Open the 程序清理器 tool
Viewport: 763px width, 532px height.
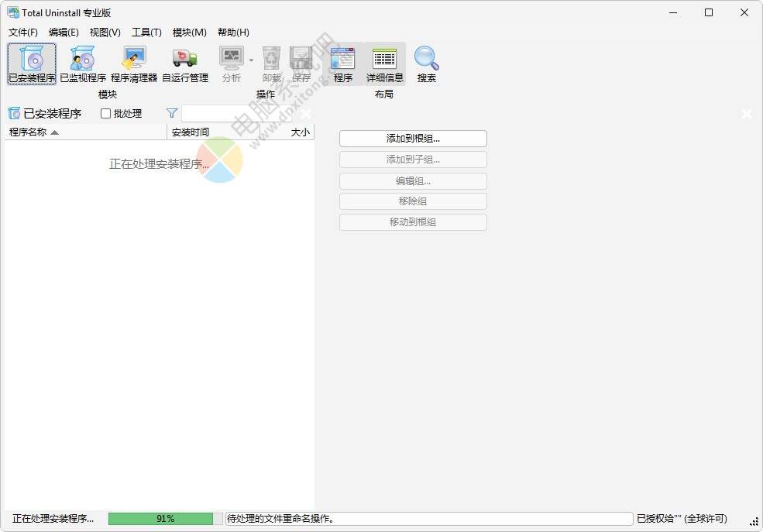(x=134, y=63)
